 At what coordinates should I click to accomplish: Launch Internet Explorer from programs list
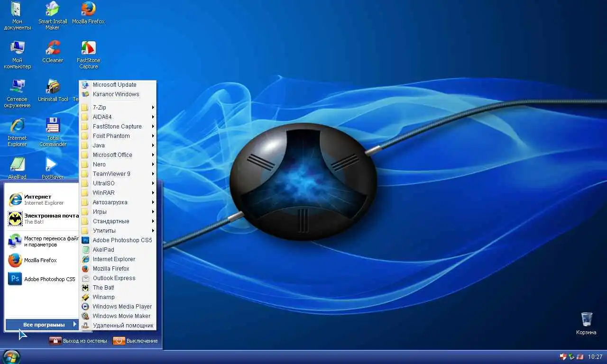coord(118,259)
